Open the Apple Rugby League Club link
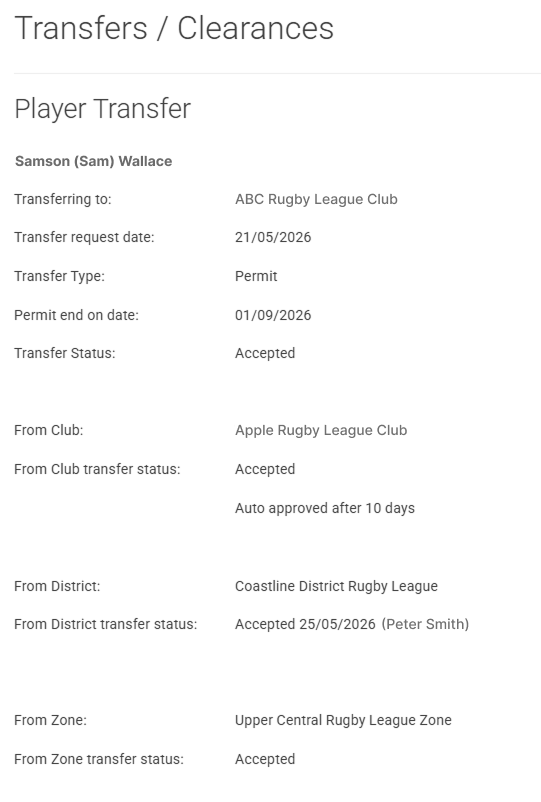The width and height of the screenshot is (541, 802). (x=321, y=430)
